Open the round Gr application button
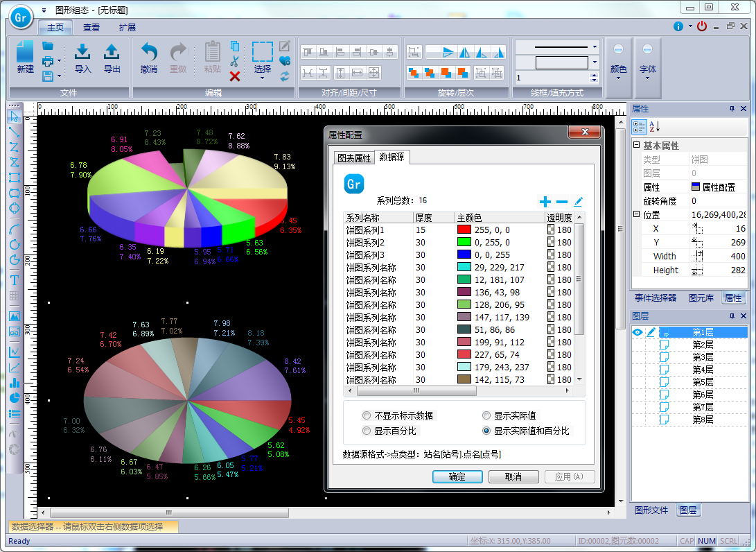Viewport: 756px width, 552px height. click(x=21, y=18)
